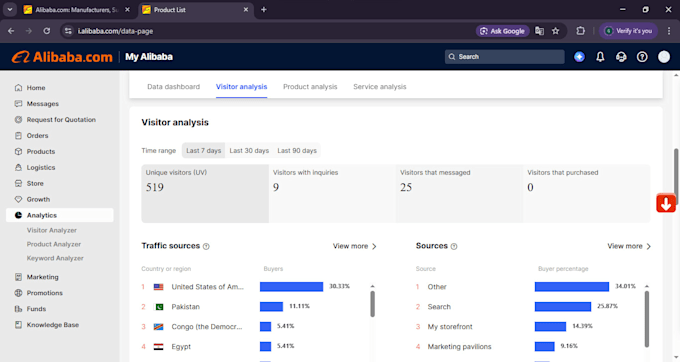Screen dimensions: 680x362
Task: Show Sources info tooltip icon
Action: tap(454, 246)
